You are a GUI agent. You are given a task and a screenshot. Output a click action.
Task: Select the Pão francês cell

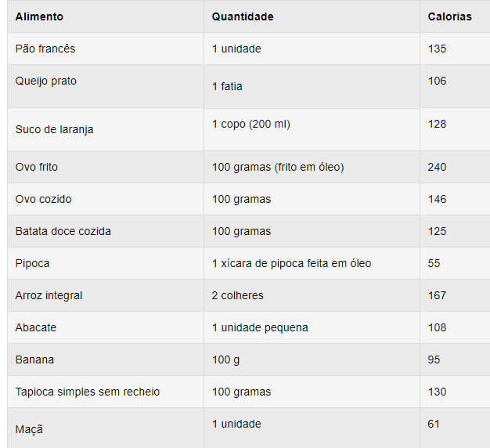[x=45, y=49]
